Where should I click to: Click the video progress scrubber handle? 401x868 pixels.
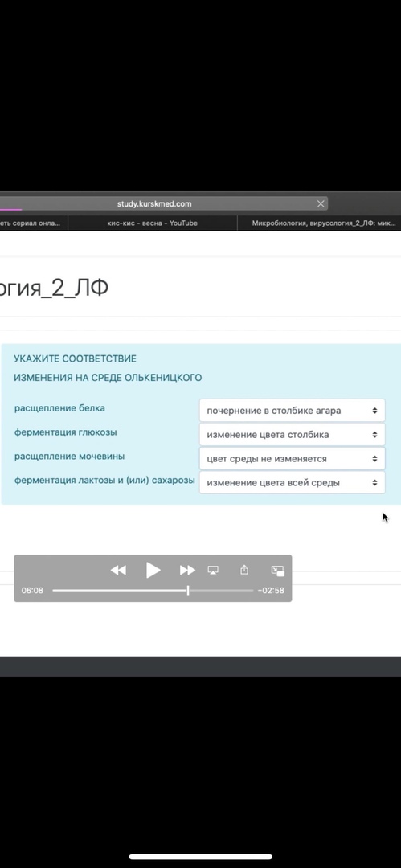pyautogui.click(x=188, y=591)
